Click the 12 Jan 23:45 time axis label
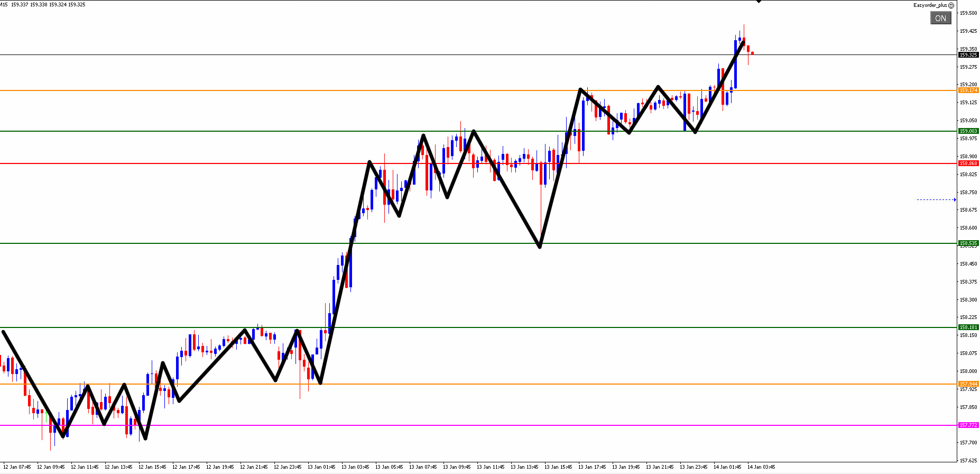The height and width of the screenshot is (474, 980). (288, 467)
